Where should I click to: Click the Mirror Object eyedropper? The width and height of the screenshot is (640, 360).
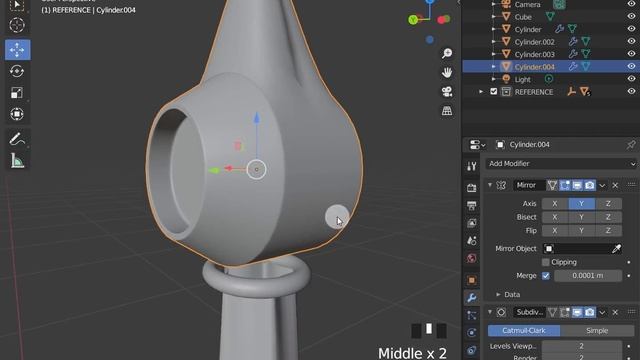(x=616, y=249)
